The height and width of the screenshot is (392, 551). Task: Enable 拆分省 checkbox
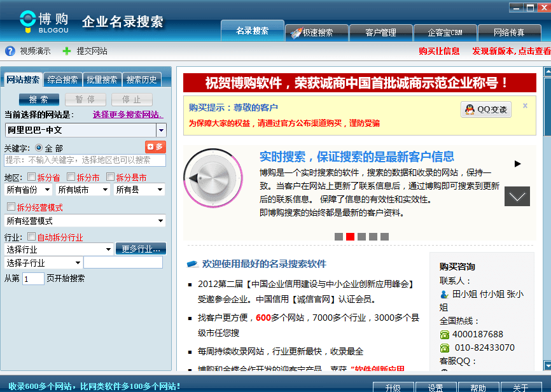(32, 176)
